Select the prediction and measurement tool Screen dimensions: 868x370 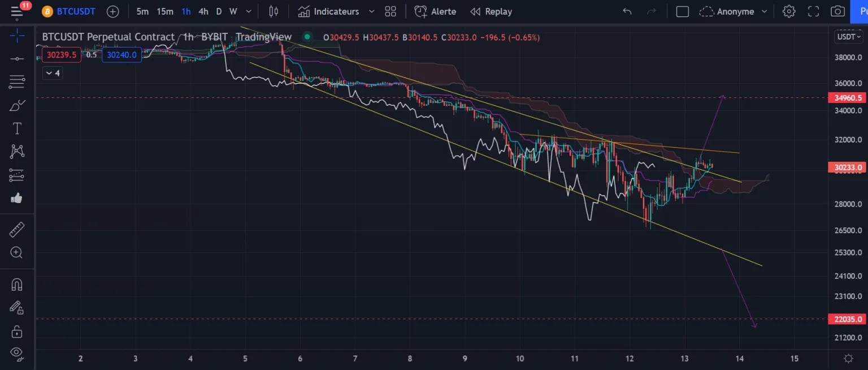point(17,175)
